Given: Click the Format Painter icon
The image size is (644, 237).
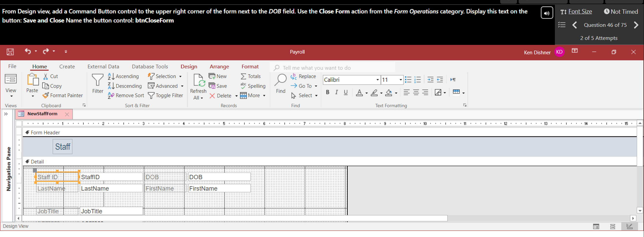Looking at the screenshot, I should (x=46, y=95).
